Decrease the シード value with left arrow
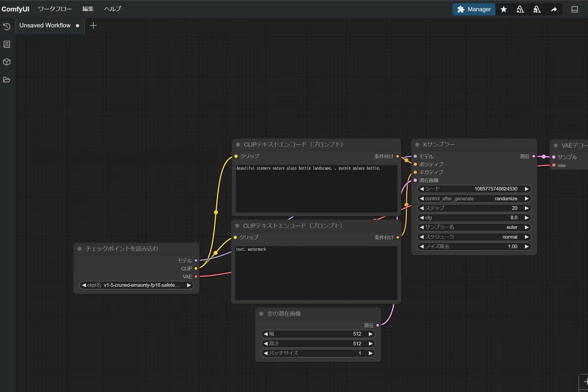The width and height of the screenshot is (588, 392). (x=421, y=189)
